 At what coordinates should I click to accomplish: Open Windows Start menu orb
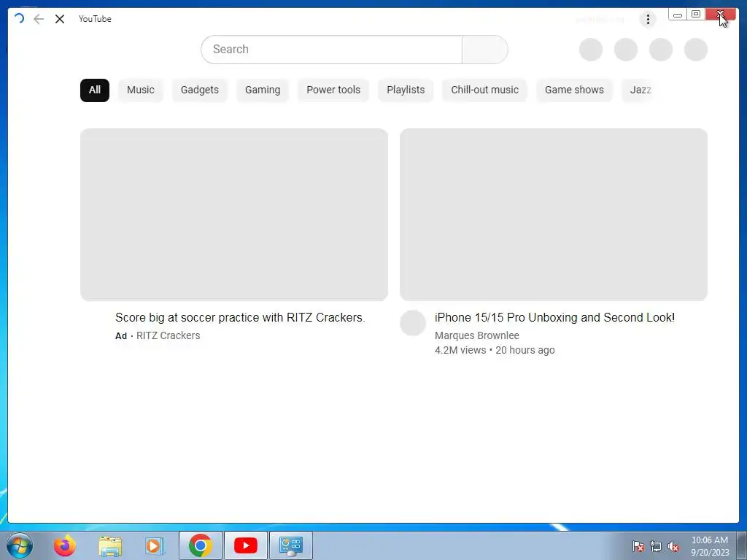pos(20,545)
